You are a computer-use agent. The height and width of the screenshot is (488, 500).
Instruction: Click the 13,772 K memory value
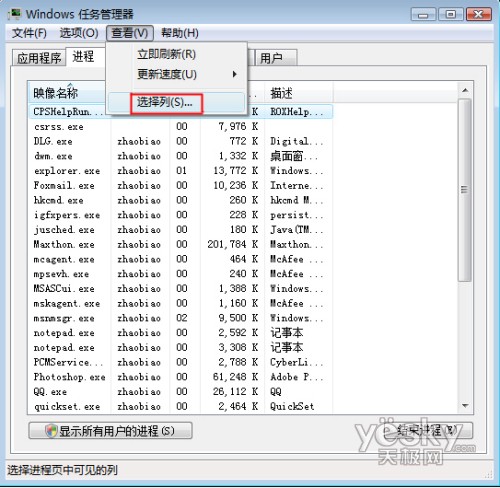point(236,171)
